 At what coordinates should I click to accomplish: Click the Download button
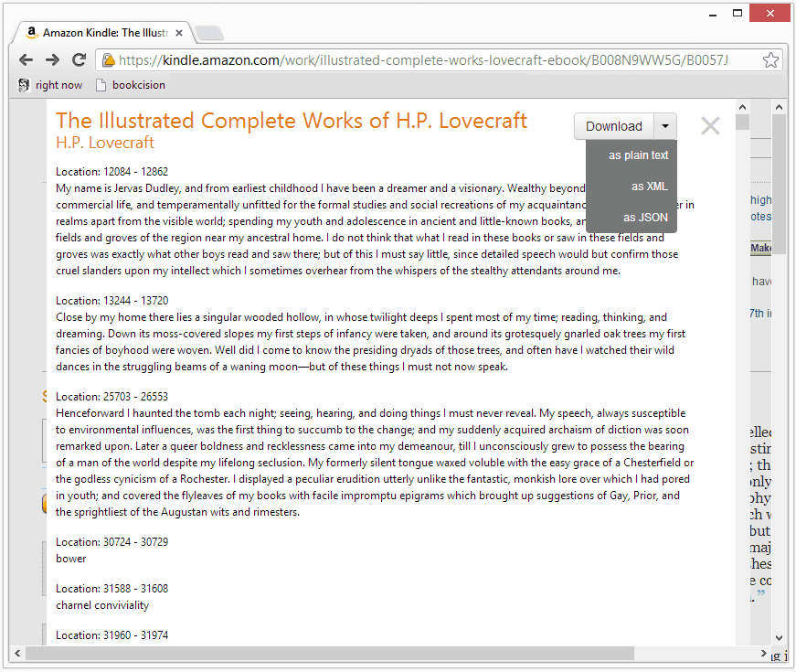click(x=613, y=126)
